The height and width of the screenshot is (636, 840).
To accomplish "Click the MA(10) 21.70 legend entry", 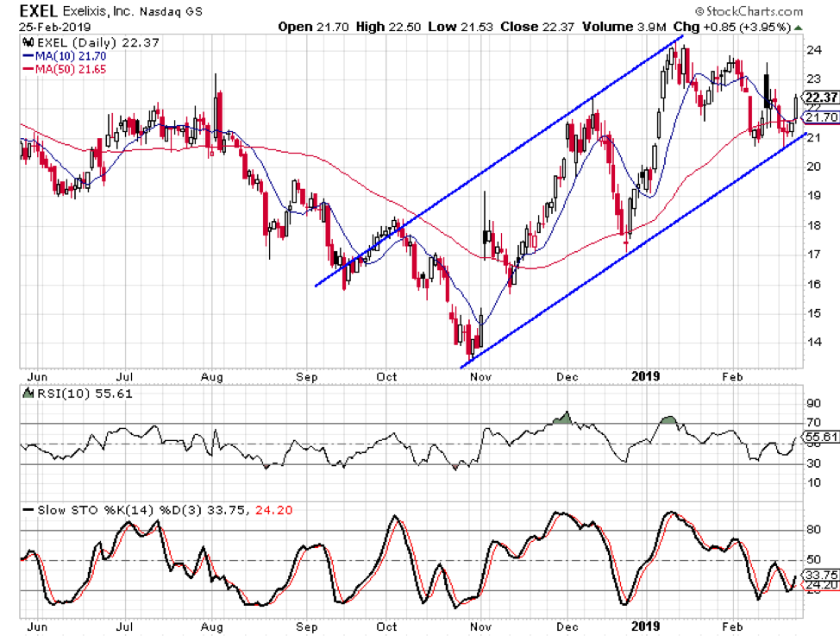I will [71, 56].
